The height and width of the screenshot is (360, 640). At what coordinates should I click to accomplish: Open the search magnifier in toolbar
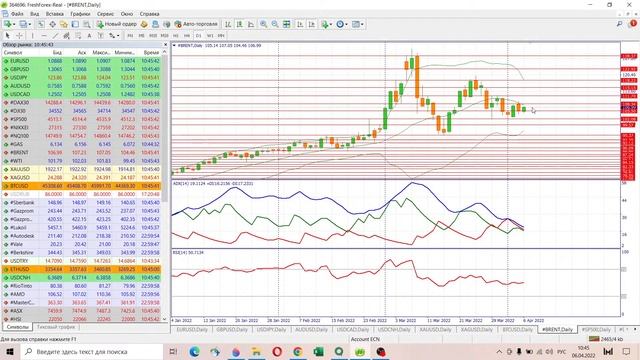coord(619,24)
